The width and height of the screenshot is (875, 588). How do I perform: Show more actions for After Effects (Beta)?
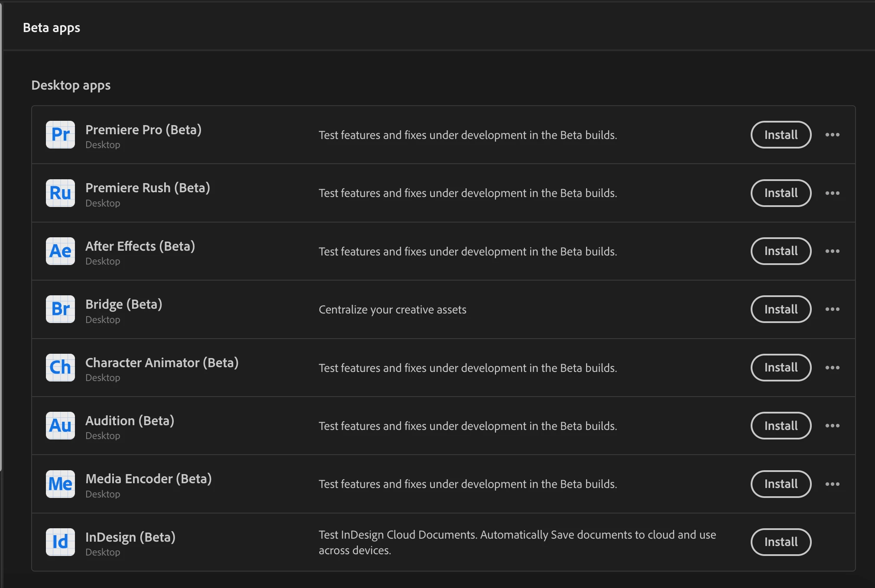pyautogui.click(x=832, y=251)
